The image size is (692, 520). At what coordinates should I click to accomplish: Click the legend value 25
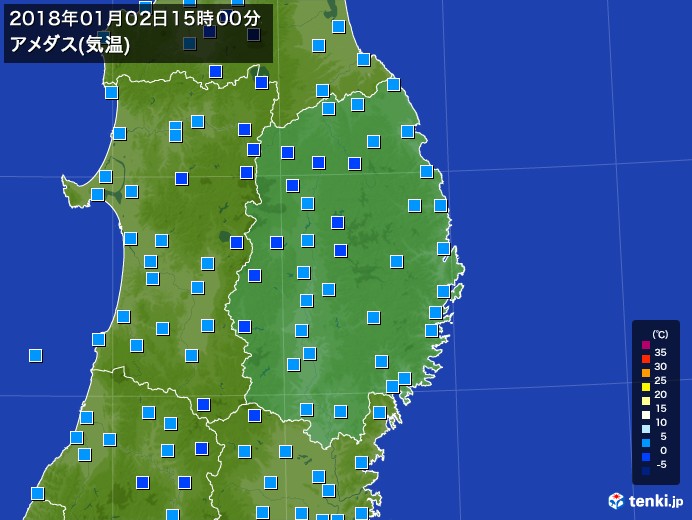point(660,380)
